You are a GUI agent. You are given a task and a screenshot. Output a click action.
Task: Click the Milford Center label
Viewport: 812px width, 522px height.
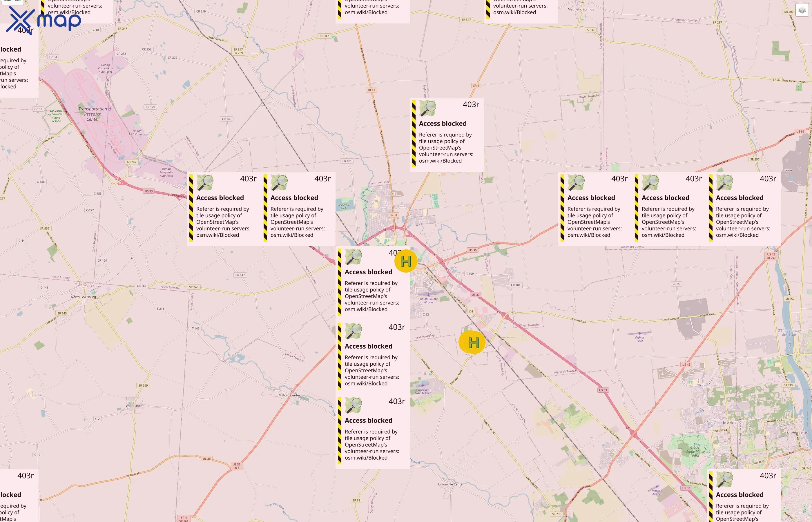[x=289, y=395]
